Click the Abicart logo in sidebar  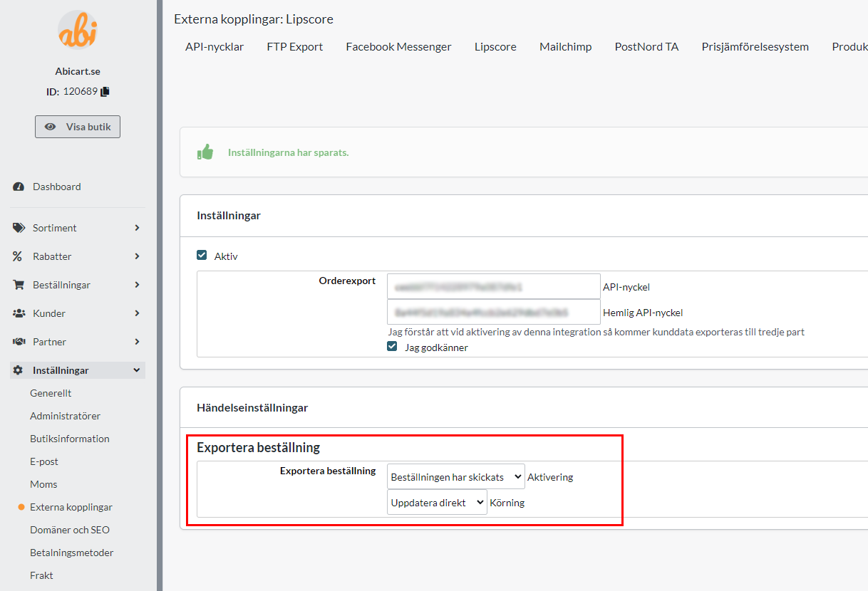pyautogui.click(x=77, y=30)
